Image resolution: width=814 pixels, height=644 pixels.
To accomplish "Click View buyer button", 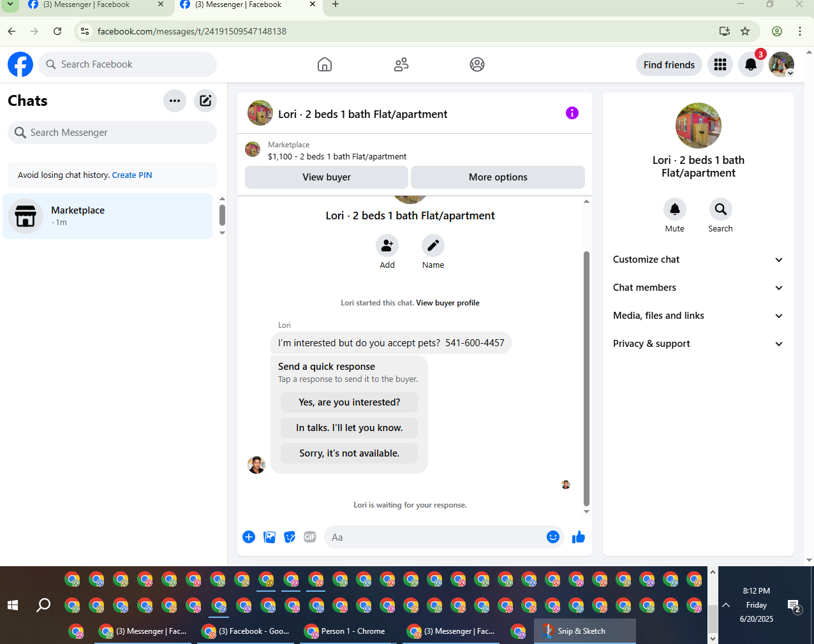I will [327, 177].
